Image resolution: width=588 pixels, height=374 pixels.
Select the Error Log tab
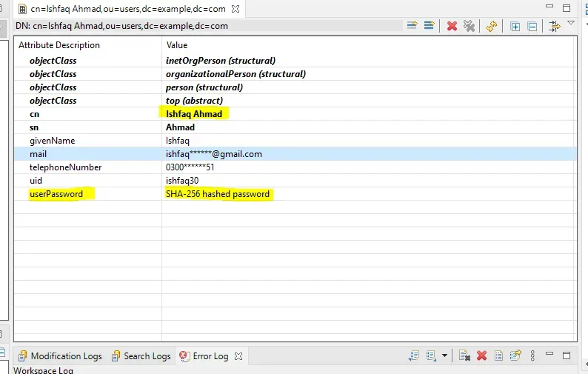coord(204,355)
